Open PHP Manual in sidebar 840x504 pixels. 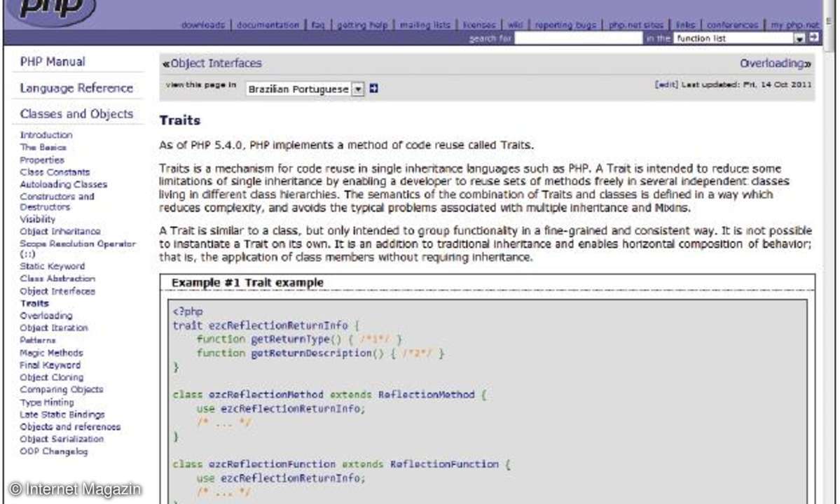(53, 62)
